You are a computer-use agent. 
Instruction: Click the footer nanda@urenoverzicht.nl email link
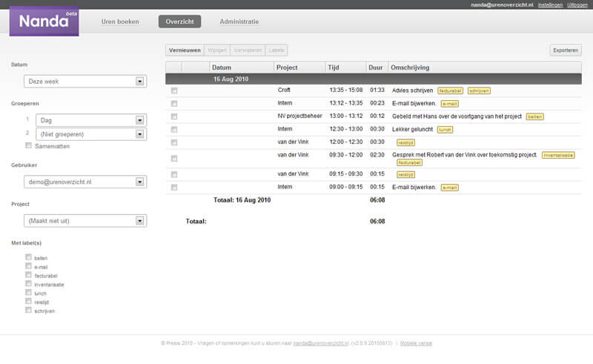click(x=321, y=343)
